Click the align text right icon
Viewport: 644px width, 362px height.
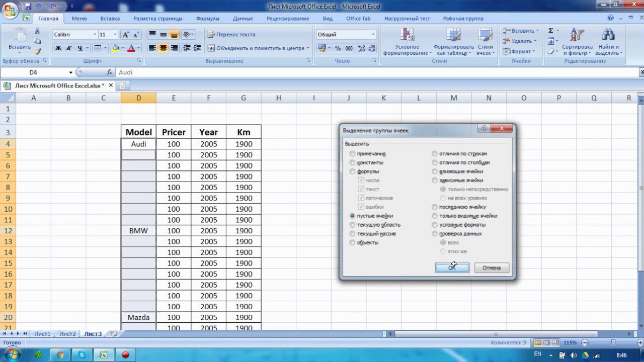174,48
